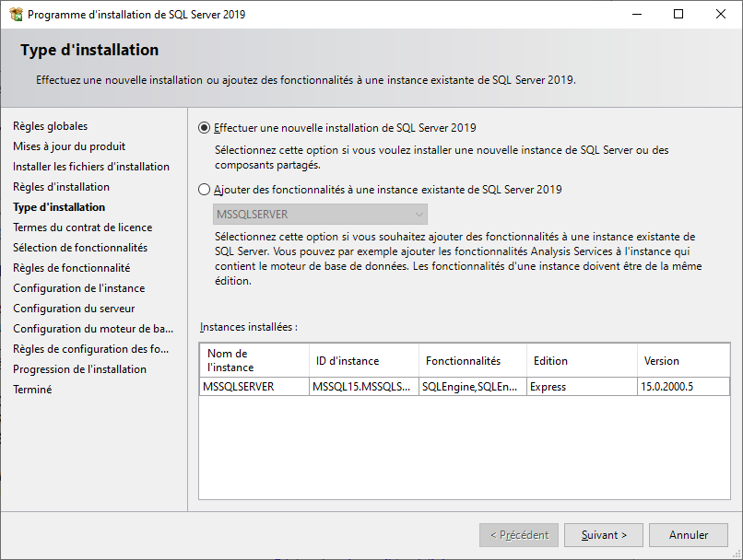Viewport: 743px width, 560px height.
Task: Click the Instances installées label
Action: [249, 327]
